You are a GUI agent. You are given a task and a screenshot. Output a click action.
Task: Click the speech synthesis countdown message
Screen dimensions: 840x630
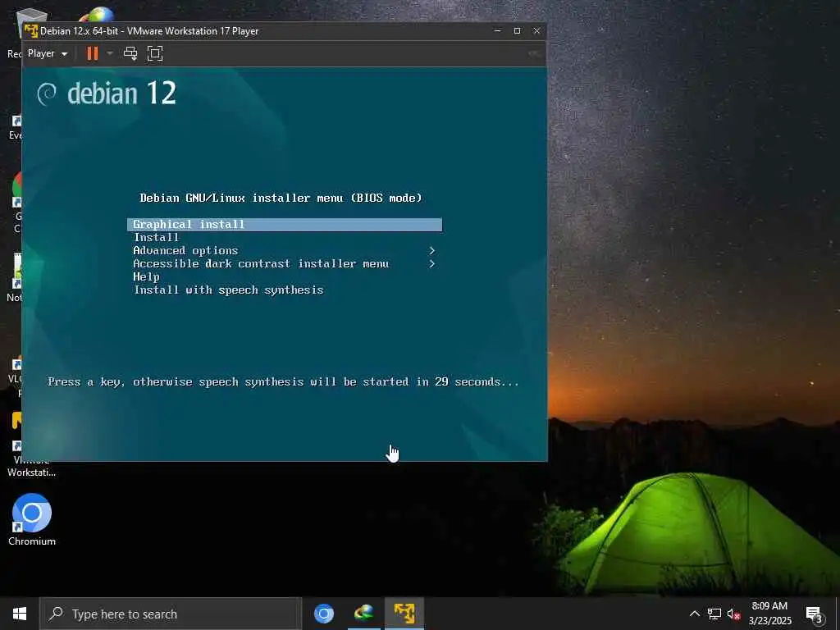[283, 382]
